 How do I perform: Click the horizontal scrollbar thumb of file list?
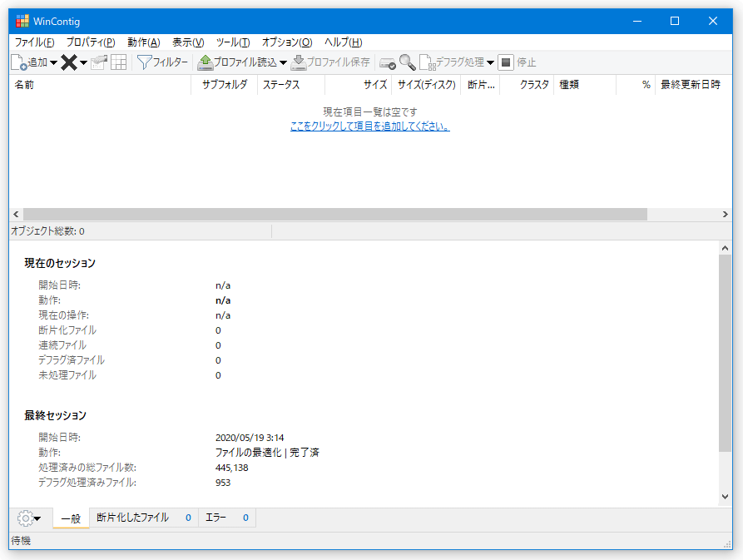pos(335,214)
